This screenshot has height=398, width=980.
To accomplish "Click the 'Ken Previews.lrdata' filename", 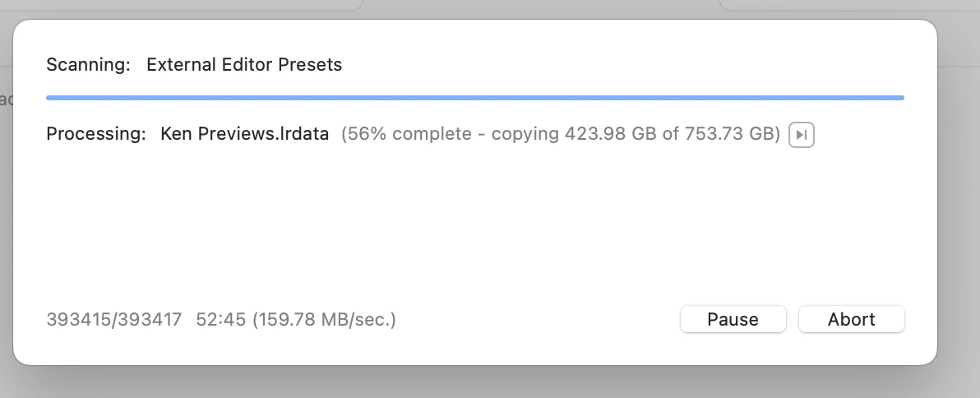I will click(245, 134).
